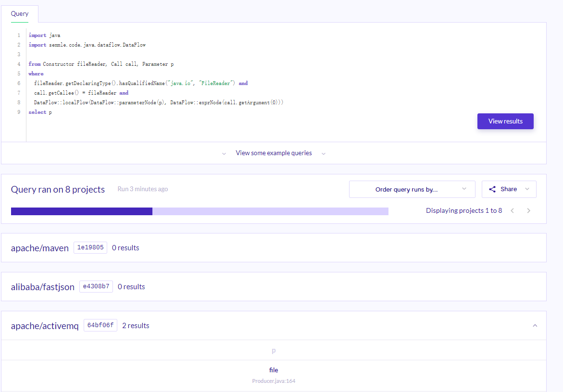Click the View results button
Viewport: 563px width, 392px height.
[x=505, y=121]
